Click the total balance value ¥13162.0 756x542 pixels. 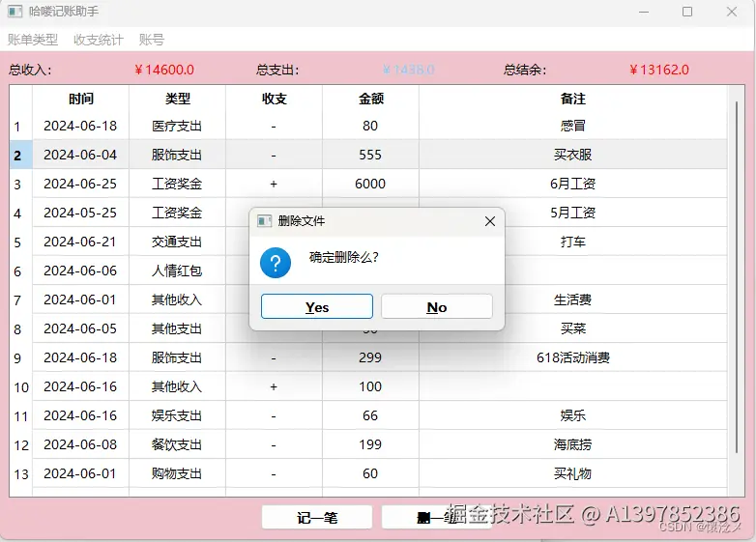659,70
